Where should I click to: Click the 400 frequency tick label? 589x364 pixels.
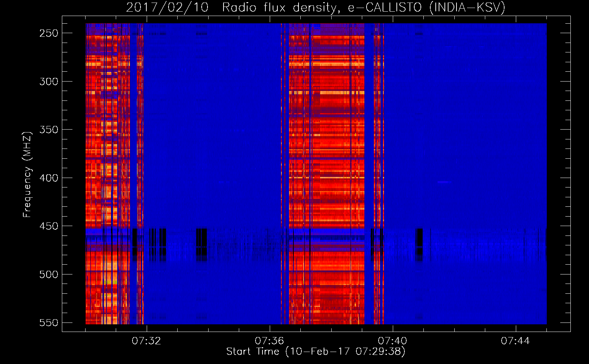pos(49,178)
